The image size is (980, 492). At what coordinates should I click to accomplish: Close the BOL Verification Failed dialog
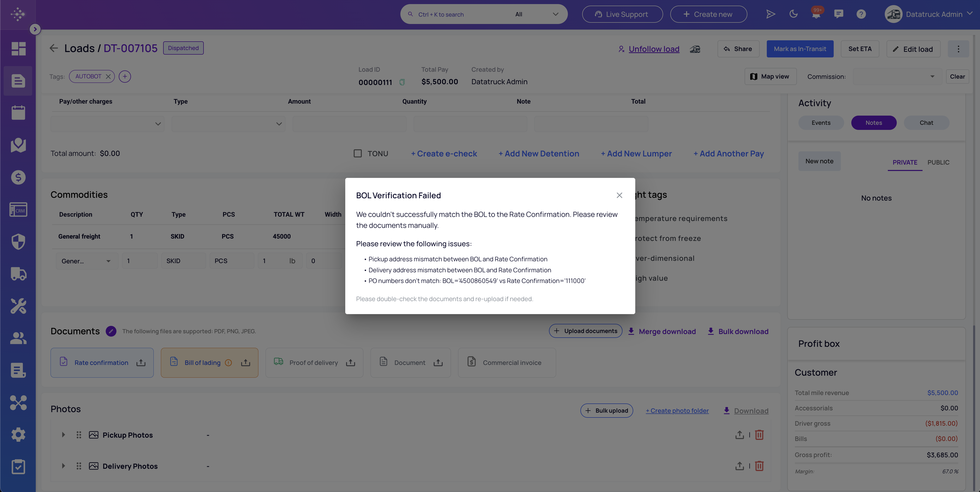tap(619, 195)
